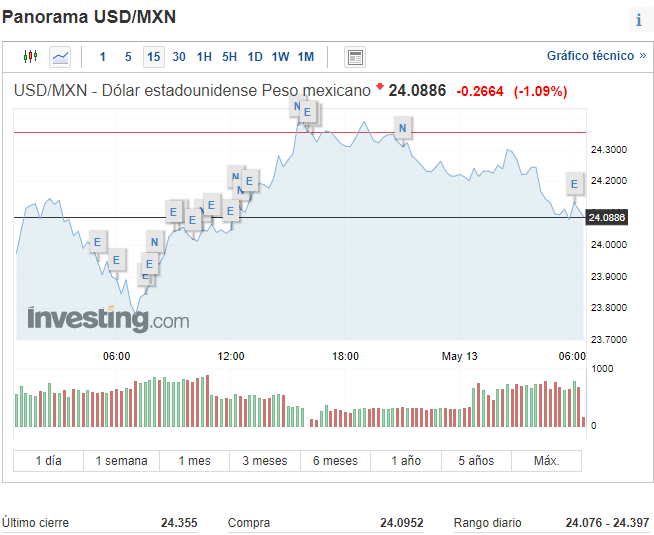This screenshot has height=535, width=654.
Task: Show the 1 semana time range
Action: 121,461
